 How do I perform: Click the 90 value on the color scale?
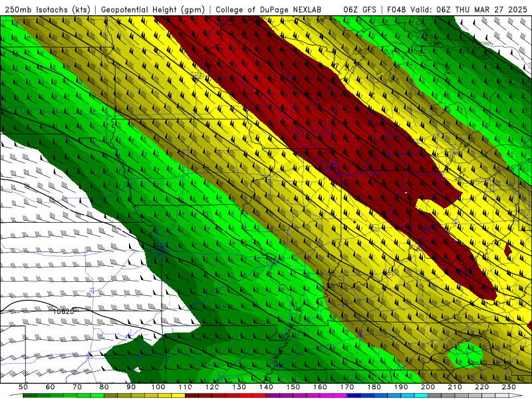pyautogui.click(x=131, y=387)
